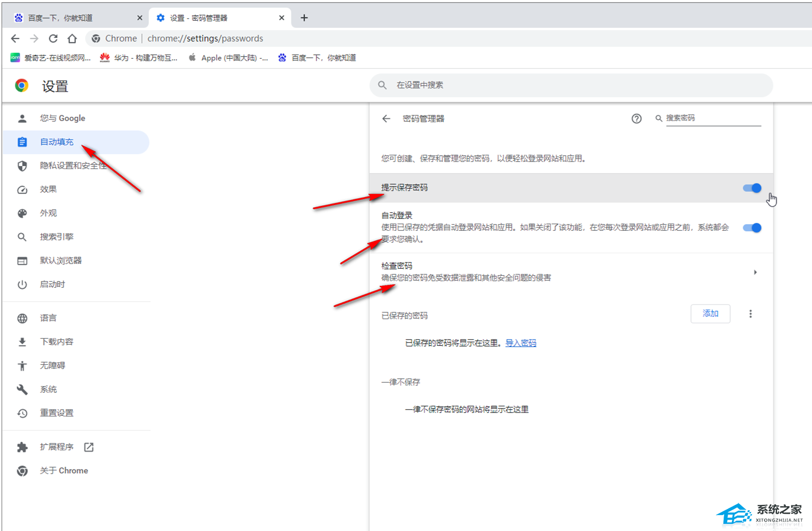The height and width of the screenshot is (531, 812).
Task: Click the browser back navigation arrow
Action: click(x=15, y=39)
